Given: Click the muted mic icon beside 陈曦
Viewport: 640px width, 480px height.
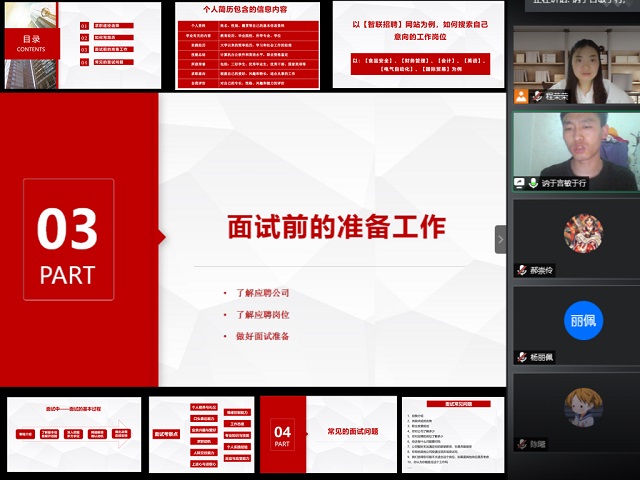Looking at the screenshot, I should (522, 443).
